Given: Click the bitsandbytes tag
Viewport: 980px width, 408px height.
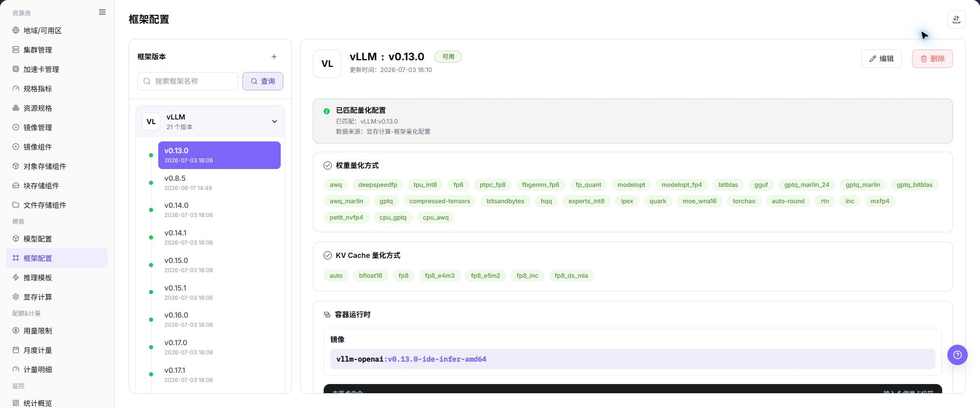Looking at the screenshot, I should (x=505, y=201).
